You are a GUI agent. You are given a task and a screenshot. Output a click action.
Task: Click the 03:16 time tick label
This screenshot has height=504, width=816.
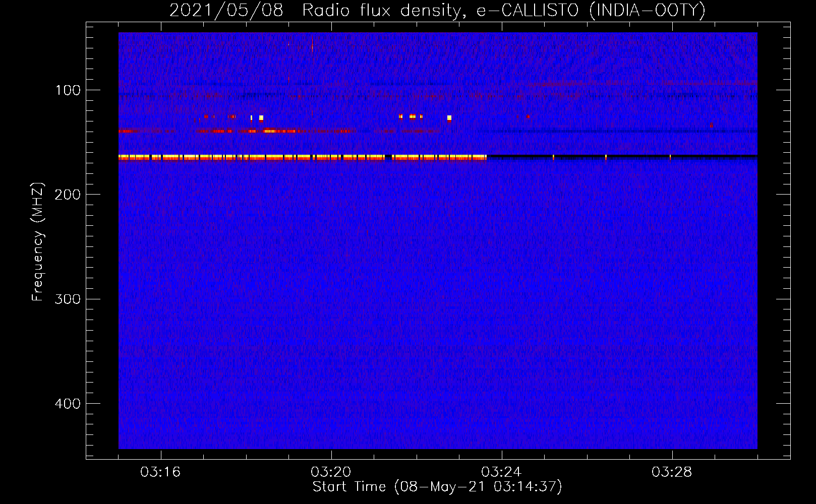[160, 472]
